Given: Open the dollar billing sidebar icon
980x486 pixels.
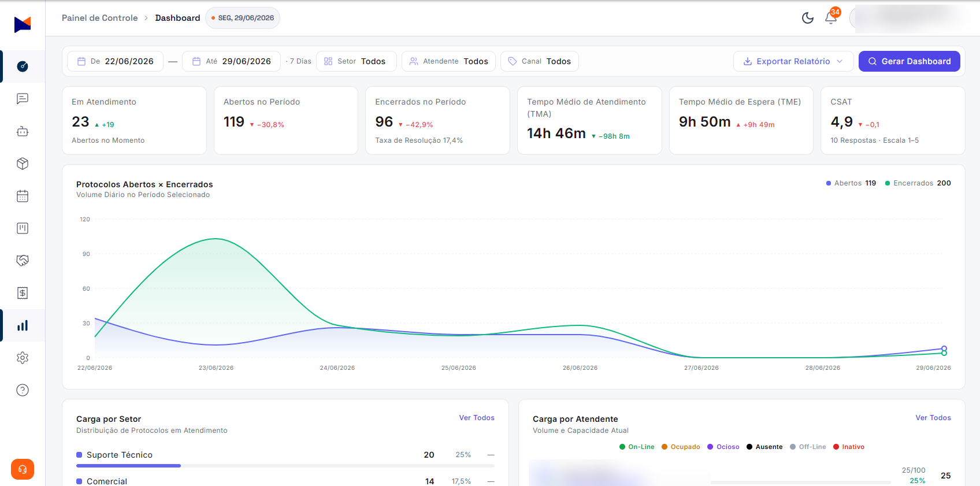Looking at the screenshot, I should [x=23, y=293].
